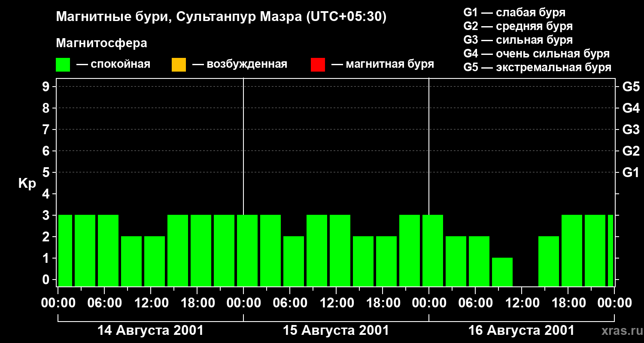This screenshot has height=343, width=644.
Task: Click the legend text "— спокойная"
Action: click(x=113, y=64)
